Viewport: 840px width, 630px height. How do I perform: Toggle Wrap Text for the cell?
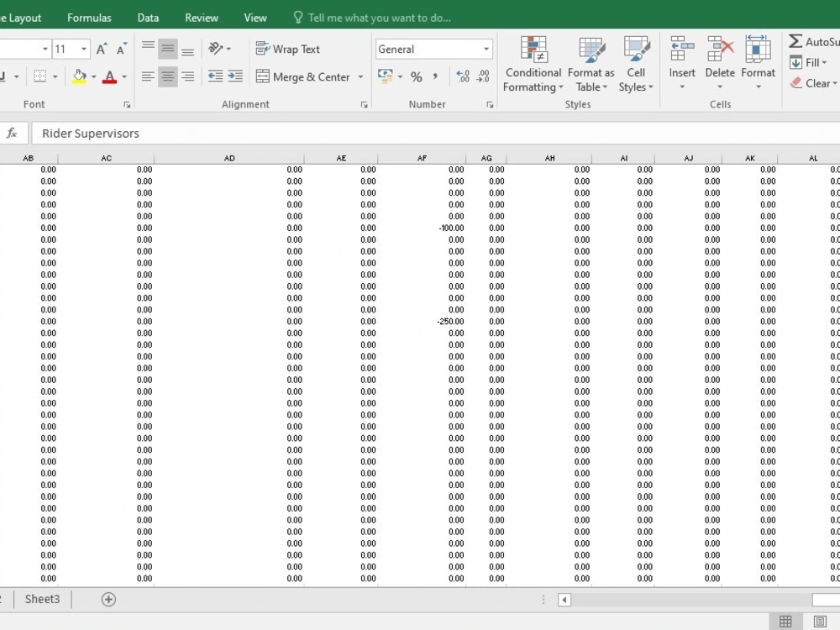coord(287,50)
